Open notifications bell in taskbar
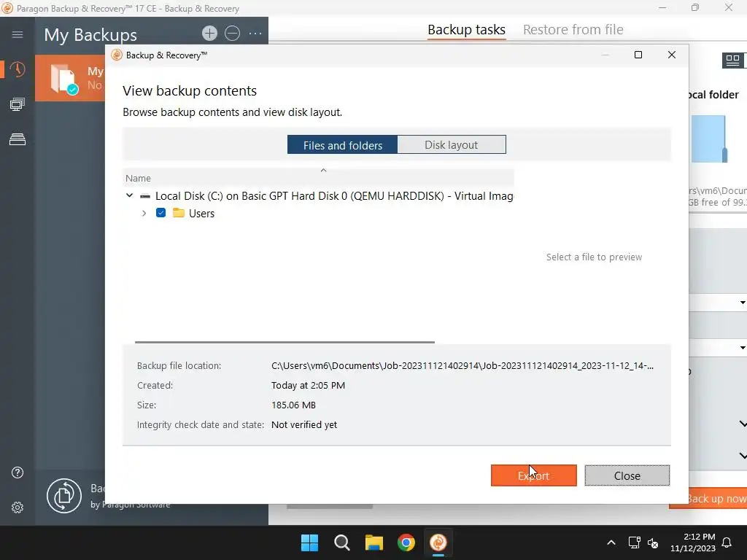 click(x=727, y=542)
